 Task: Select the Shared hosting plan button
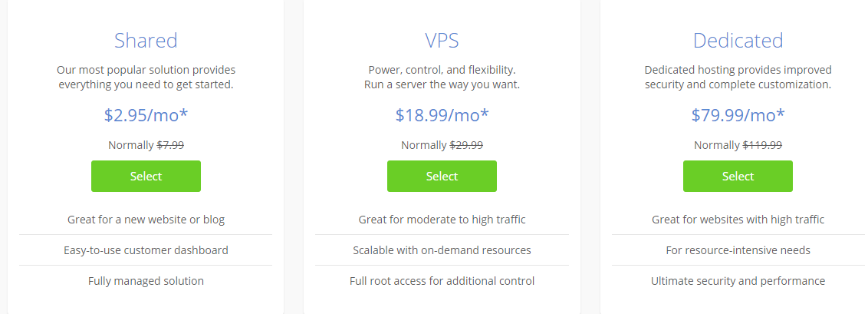click(x=146, y=176)
